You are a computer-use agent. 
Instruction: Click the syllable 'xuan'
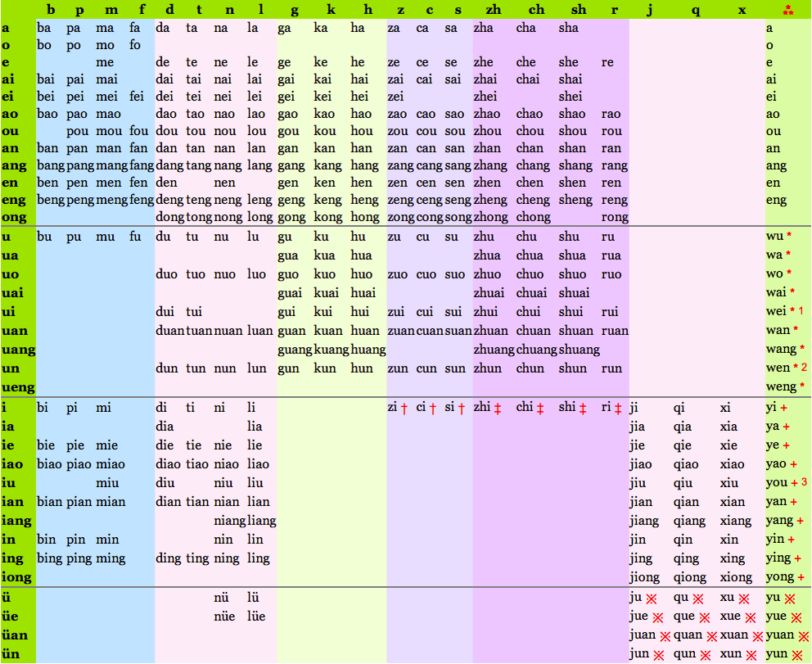pyautogui.click(x=733, y=635)
